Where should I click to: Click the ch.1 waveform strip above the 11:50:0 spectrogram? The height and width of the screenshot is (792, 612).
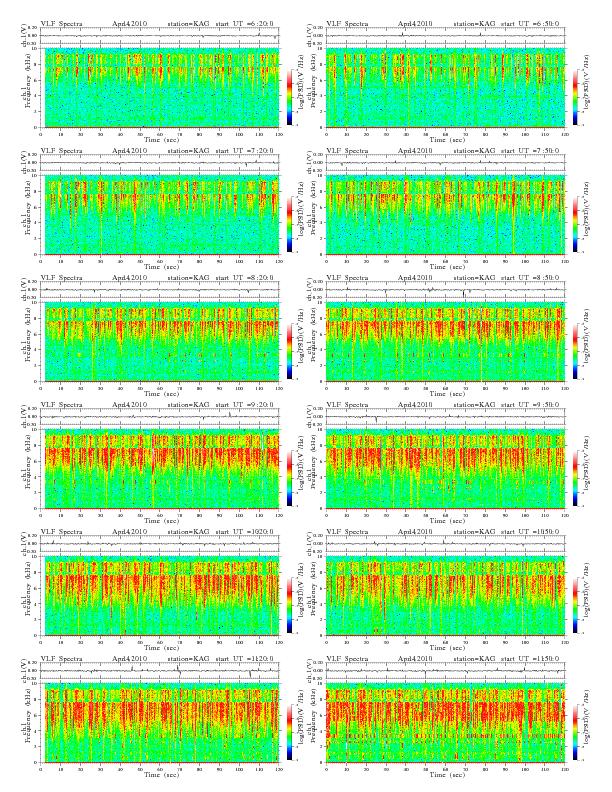coord(446,671)
